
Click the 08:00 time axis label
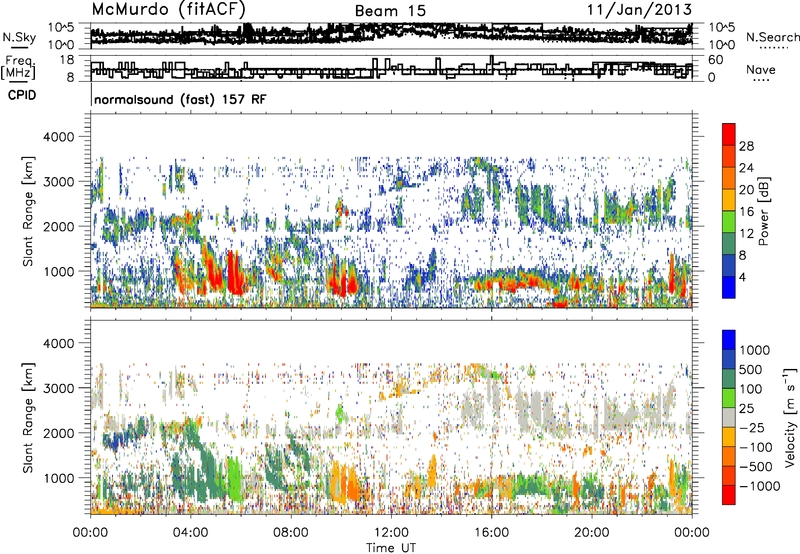pyautogui.click(x=290, y=533)
